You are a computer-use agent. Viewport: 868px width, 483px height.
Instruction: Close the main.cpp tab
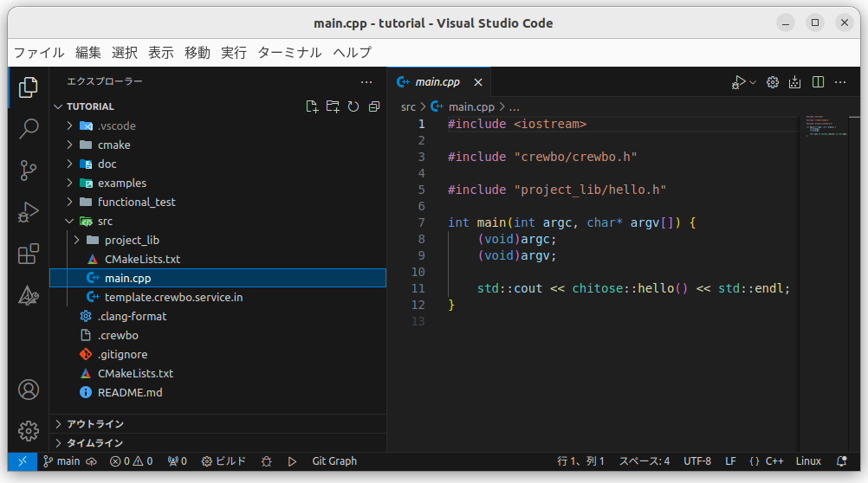point(478,82)
